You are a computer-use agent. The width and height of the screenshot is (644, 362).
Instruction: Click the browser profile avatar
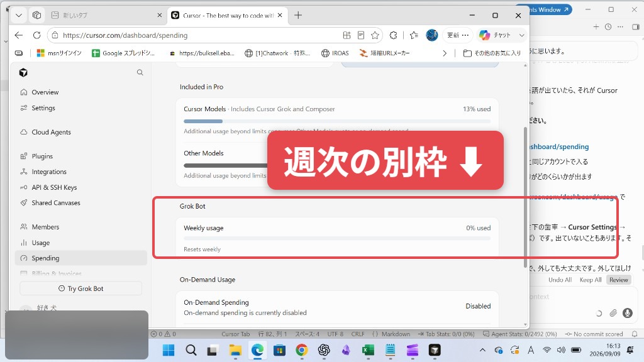(x=431, y=35)
